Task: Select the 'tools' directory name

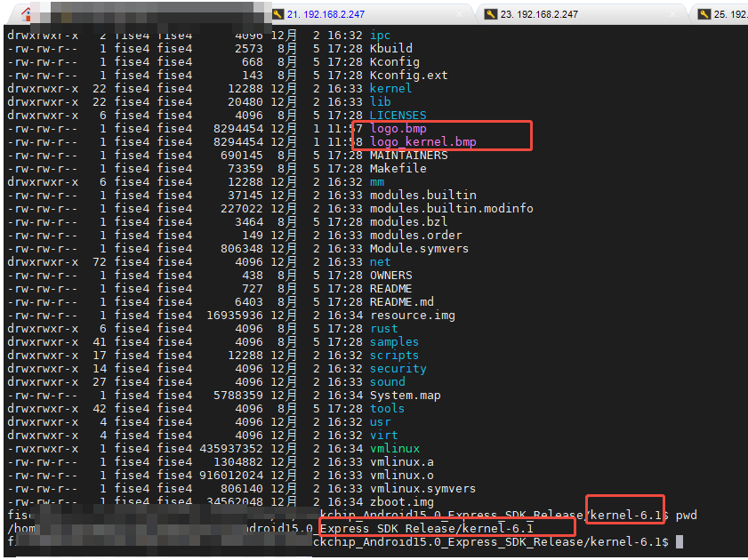Action: click(x=388, y=409)
